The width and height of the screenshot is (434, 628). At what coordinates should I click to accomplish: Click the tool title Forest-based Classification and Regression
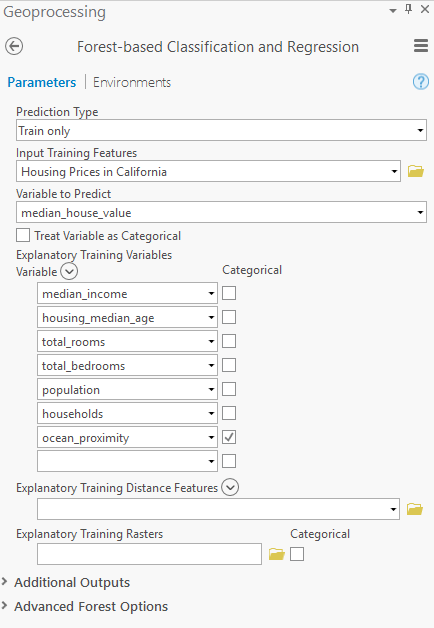tap(218, 47)
